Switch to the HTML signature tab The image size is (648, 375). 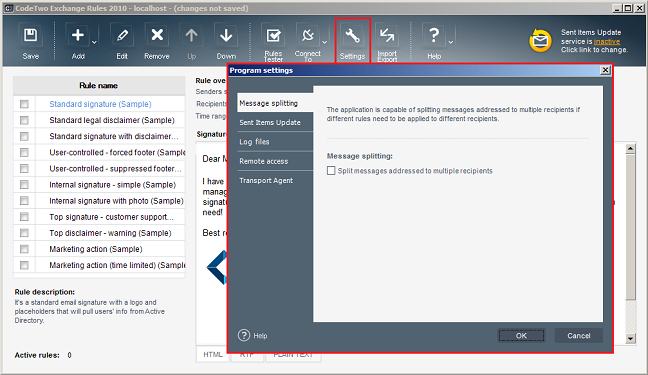pyautogui.click(x=212, y=355)
